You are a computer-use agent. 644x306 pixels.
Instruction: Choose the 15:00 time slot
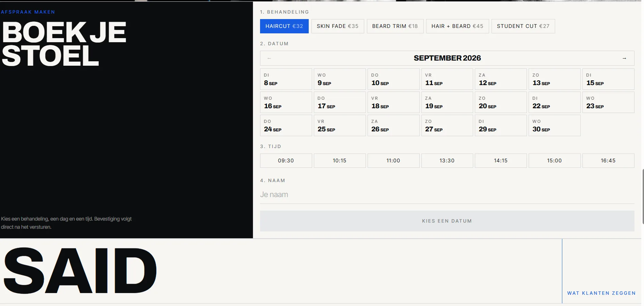coord(554,161)
